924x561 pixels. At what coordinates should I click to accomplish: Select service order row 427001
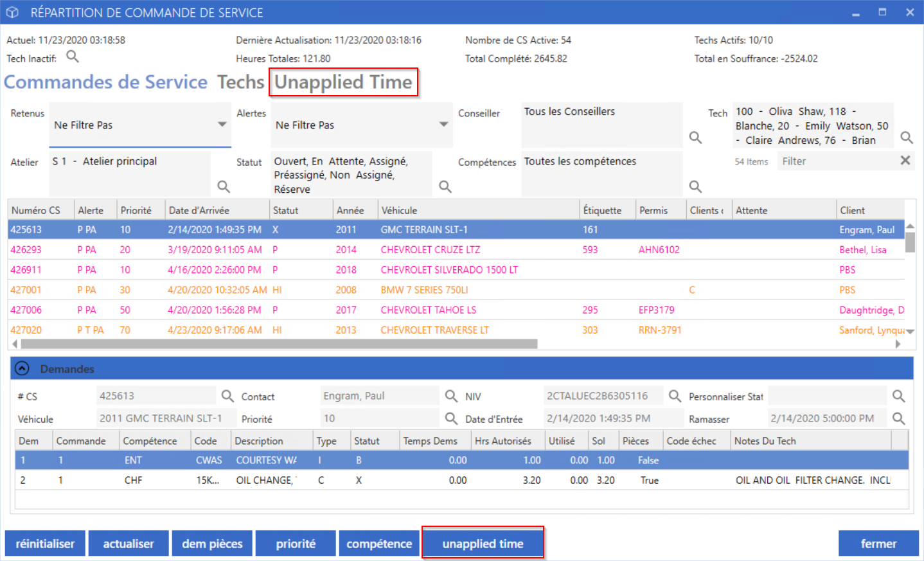pos(456,290)
